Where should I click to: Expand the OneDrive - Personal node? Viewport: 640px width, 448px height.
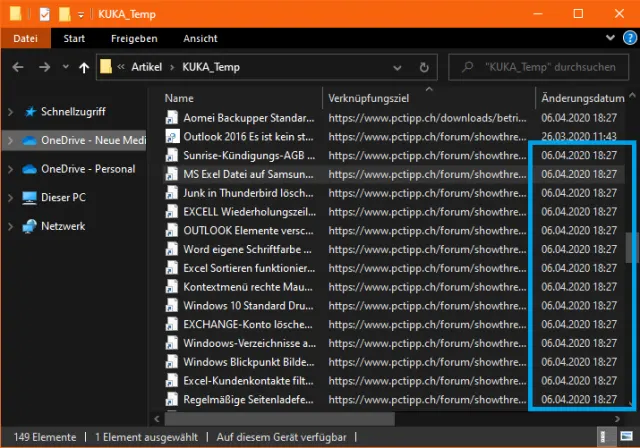[10, 168]
